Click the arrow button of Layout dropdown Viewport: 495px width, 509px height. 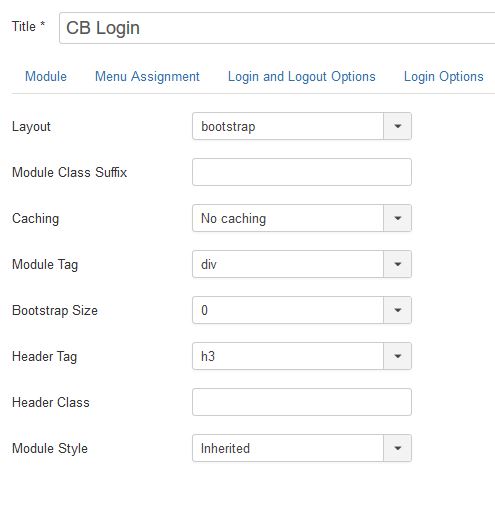[397, 126]
